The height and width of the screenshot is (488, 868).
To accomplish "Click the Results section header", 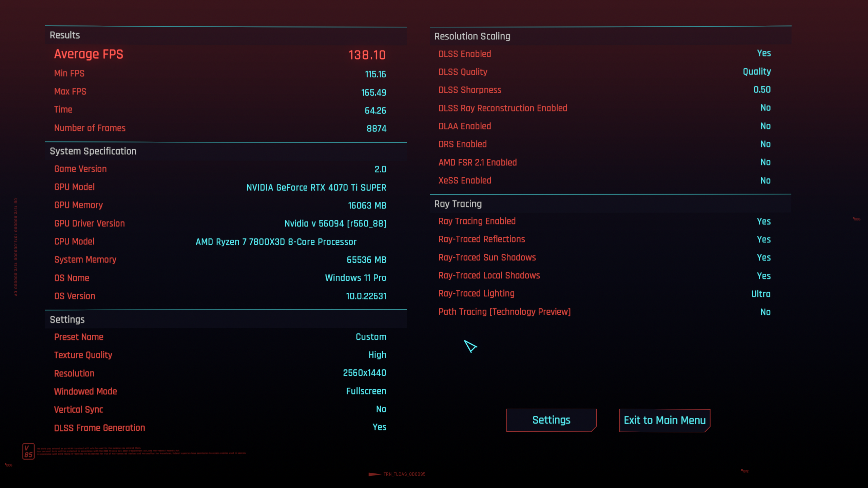I will pyautogui.click(x=65, y=35).
